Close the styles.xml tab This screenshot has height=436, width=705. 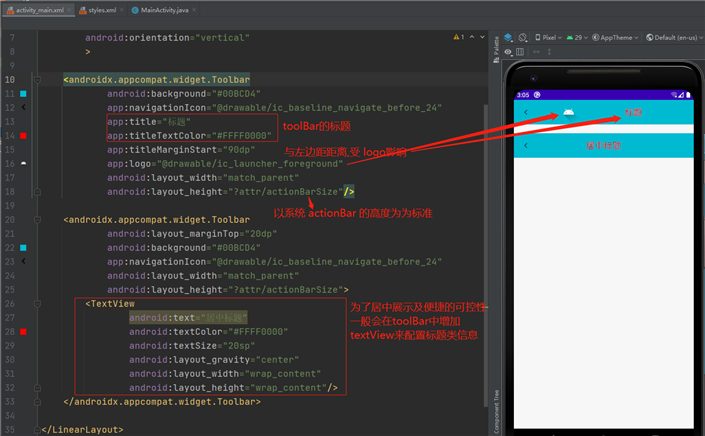(x=121, y=10)
